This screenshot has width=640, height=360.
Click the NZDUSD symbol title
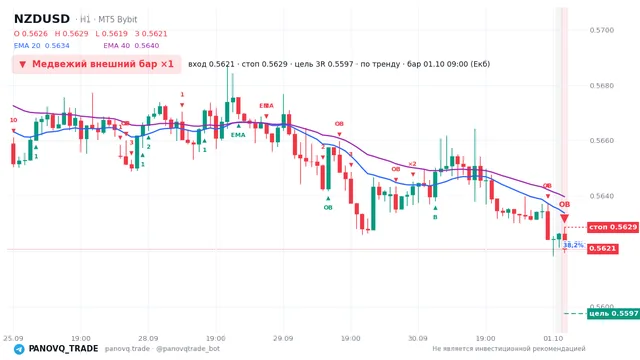pyautogui.click(x=42, y=19)
